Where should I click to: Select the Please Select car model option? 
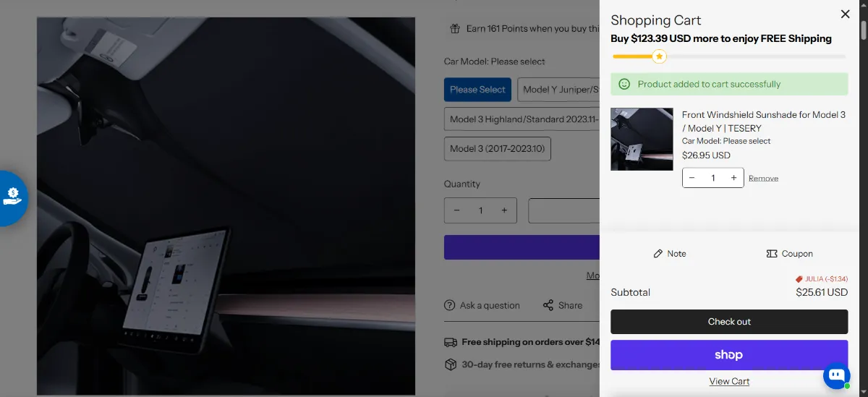pos(477,90)
